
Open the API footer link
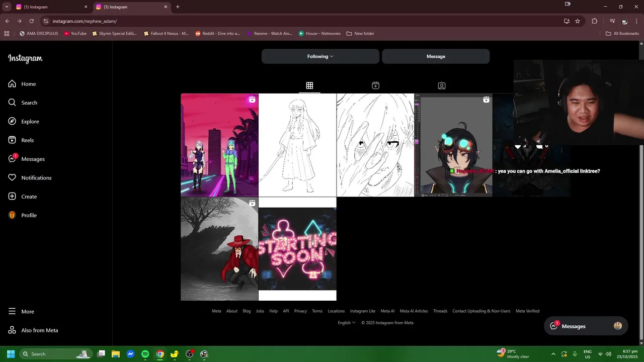click(x=286, y=311)
